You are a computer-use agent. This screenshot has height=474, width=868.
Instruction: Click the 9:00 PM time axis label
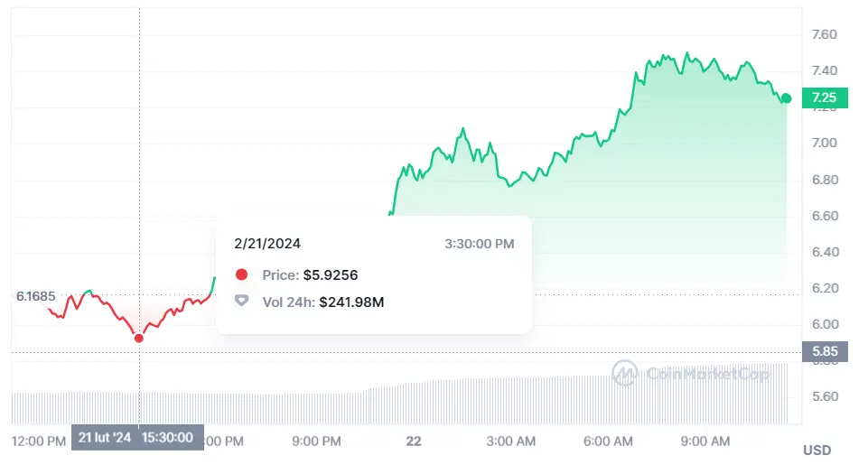coord(315,441)
